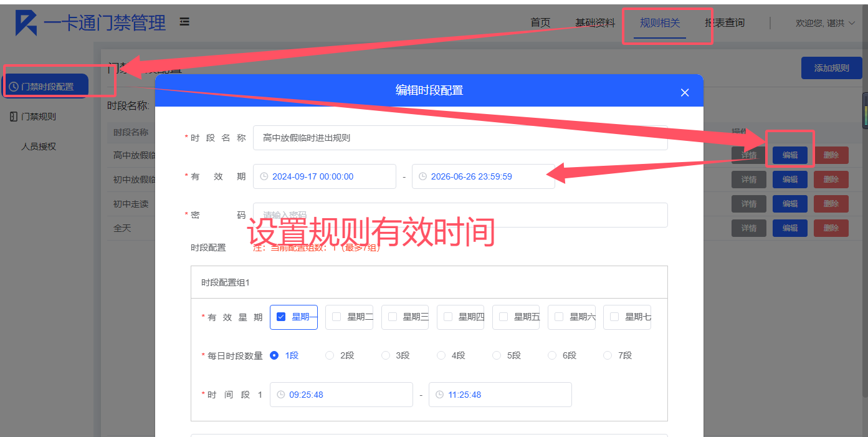Open the end validity date picker 2026-06-26
Screen dimensions: 868x437
483,176
